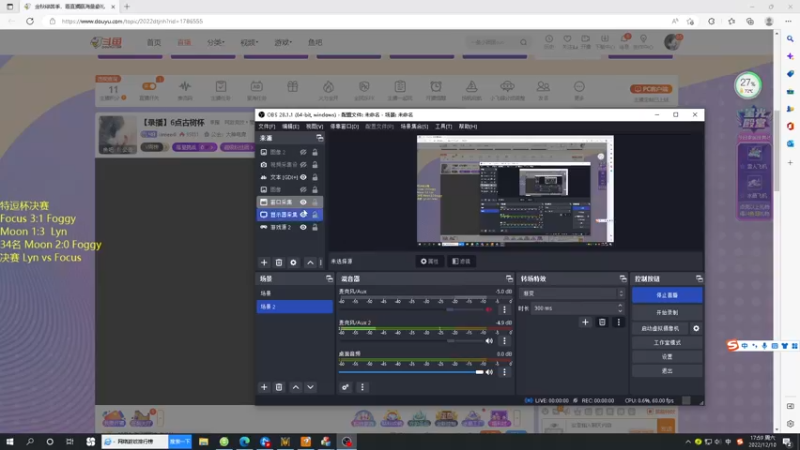
Task: Expand the 分类 dropdown in Douyu navigation
Action: [x=216, y=42]
